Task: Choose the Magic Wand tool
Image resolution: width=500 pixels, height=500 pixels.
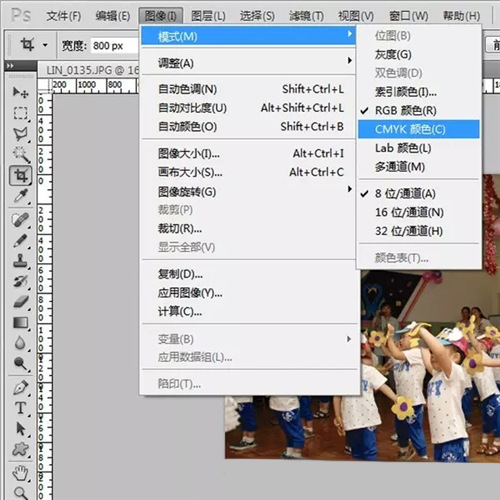Action: (x=20, y=154)
